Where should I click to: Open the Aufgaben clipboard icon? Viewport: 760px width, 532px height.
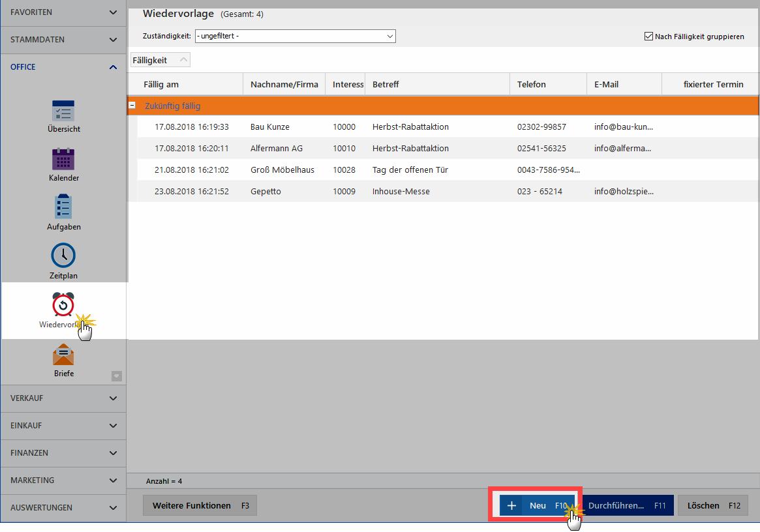pyautogui.click(x=63, y=207)
